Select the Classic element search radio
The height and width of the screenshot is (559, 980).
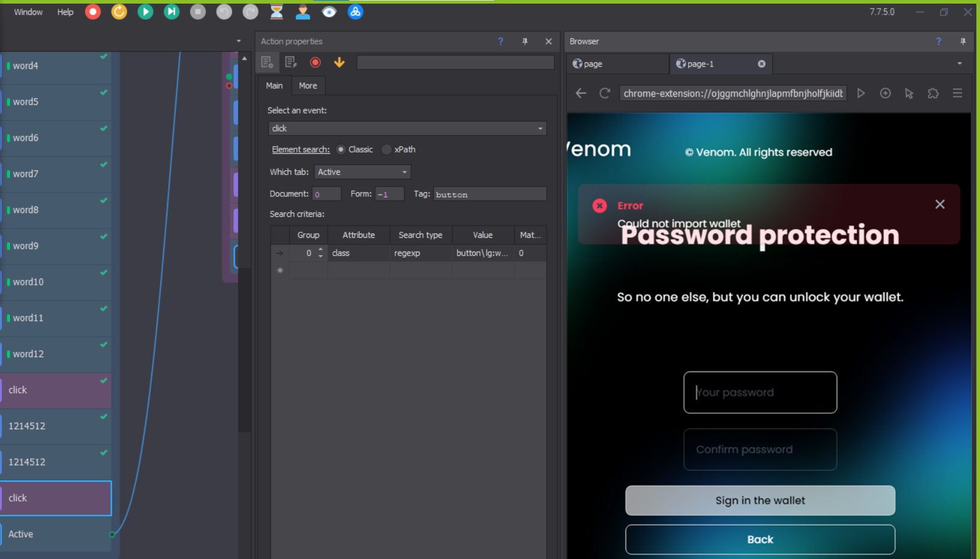[x=341, y=150]
